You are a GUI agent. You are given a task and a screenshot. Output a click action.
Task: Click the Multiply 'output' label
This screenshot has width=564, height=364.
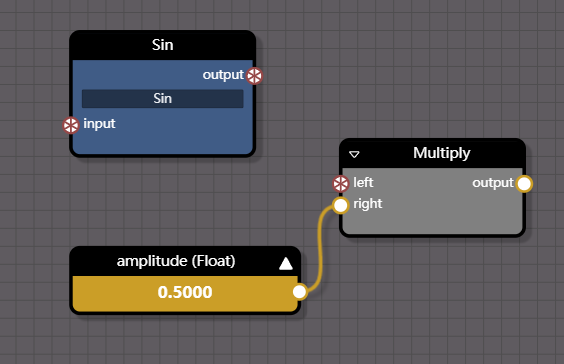493,183
